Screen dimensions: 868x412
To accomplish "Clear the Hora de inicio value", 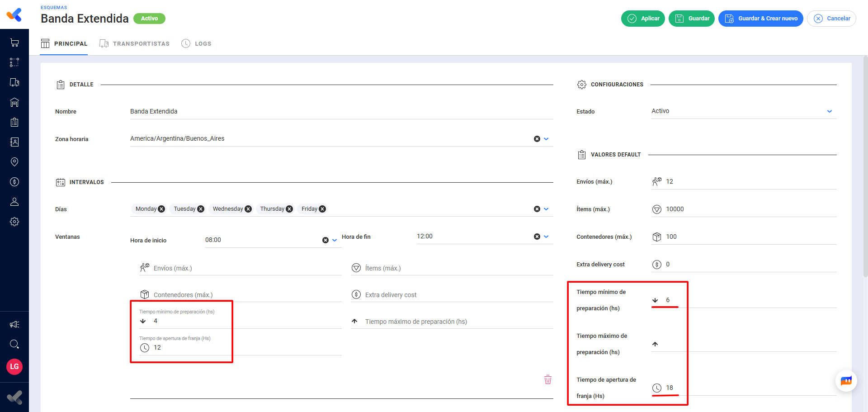I will [x=325, y=240].
